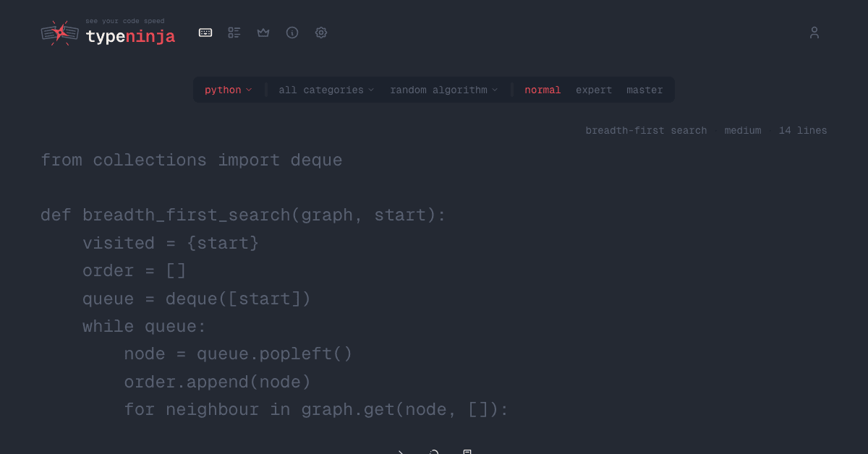Open the settings gear icon

(x=321, y=33)
